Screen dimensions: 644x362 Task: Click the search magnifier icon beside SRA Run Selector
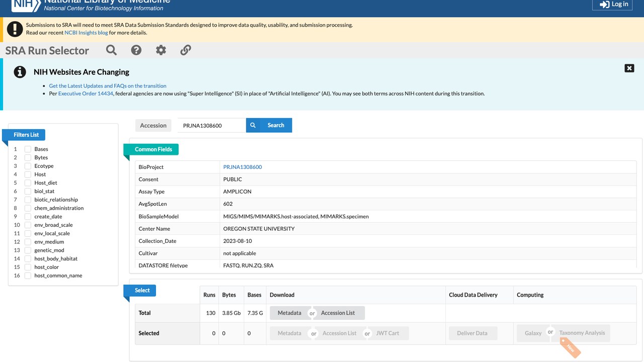pyautogui.click(x=112, y=50)
